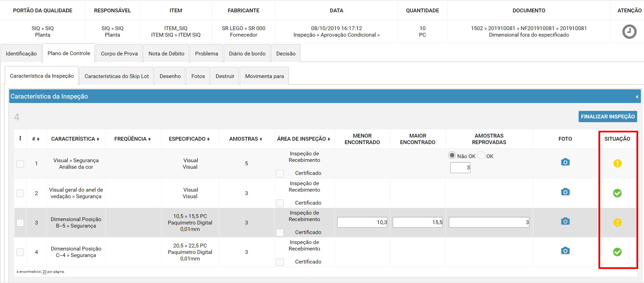Image resolution: width=644 pixels, height=283 pixels.
Task: Open the Diário de bordo tab
Action: tap(247, 53)
